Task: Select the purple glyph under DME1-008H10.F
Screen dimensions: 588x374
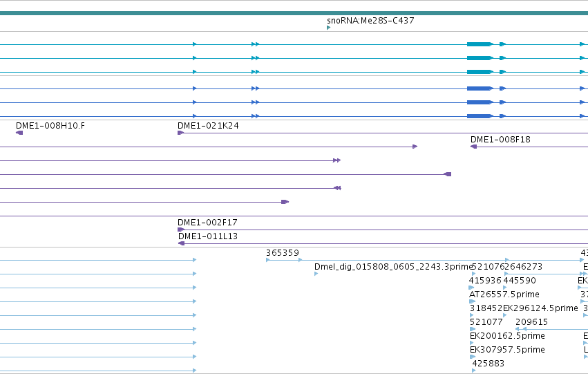Action: click(x=19, y=133)
